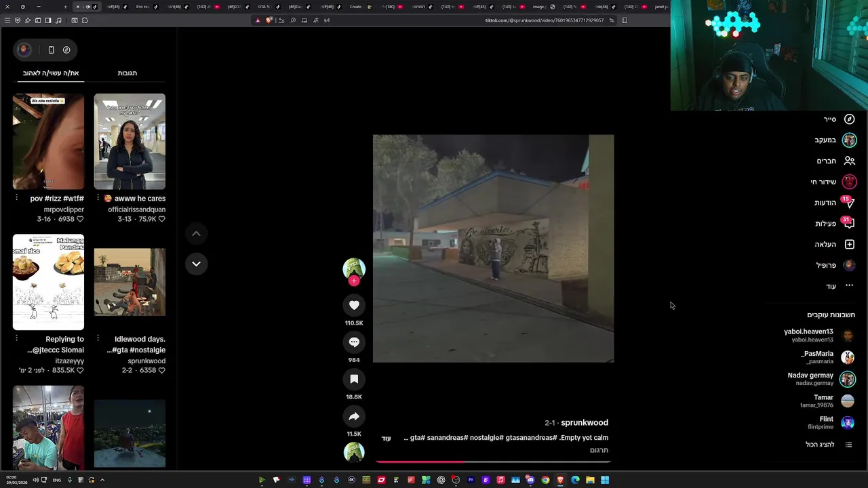868x488 pixels.
Task: Open comments via speech bubble icon
Action: 354,342
